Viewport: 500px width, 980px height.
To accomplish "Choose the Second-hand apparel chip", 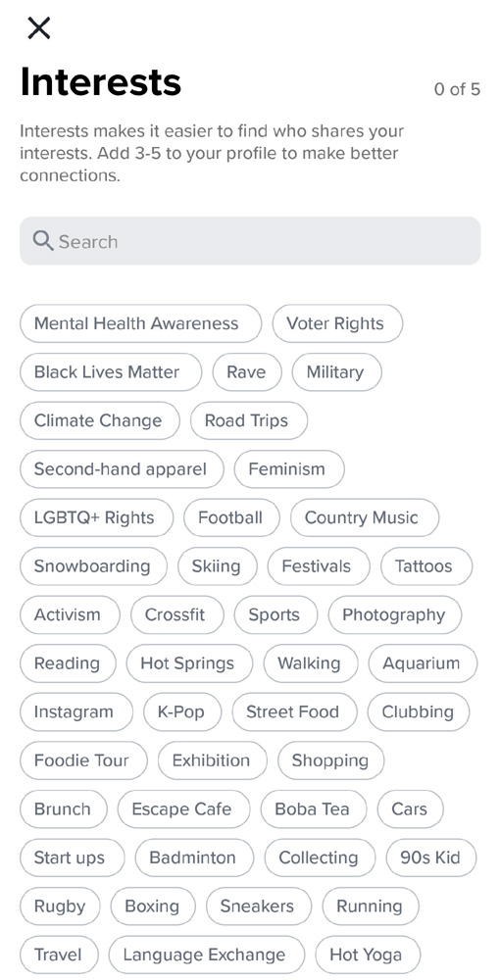I will click(122, 469).
